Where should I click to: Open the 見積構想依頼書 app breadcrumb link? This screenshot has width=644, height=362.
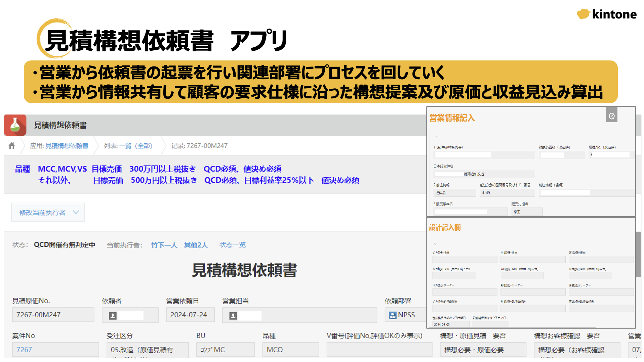(67, 146)
